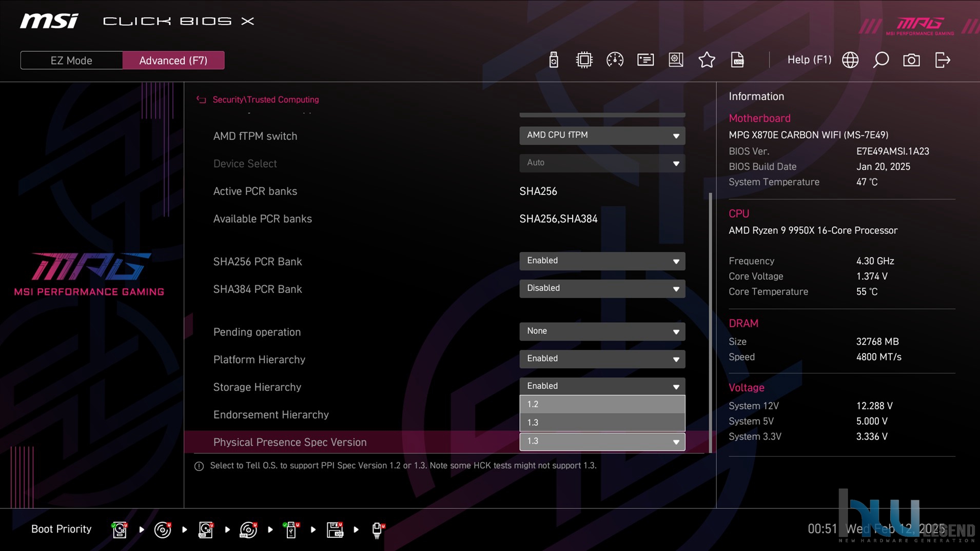This screenshot has width=980, height=551.
Task: Select the optical disc boot priority icon
Action: click(x=163, y=529)
